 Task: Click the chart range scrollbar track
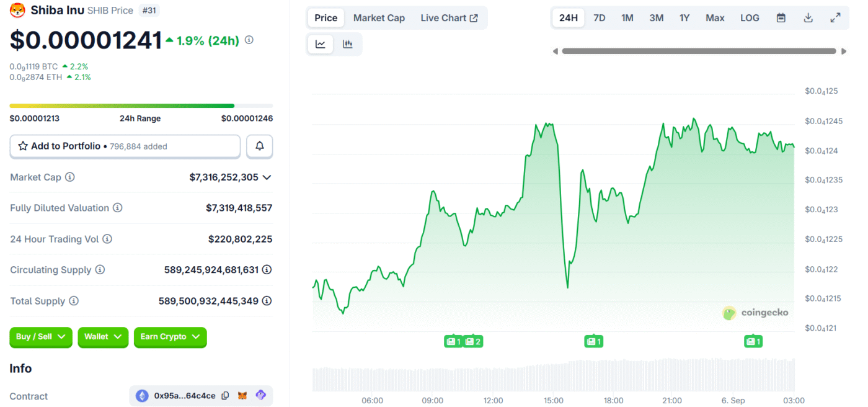coord(699,51)
